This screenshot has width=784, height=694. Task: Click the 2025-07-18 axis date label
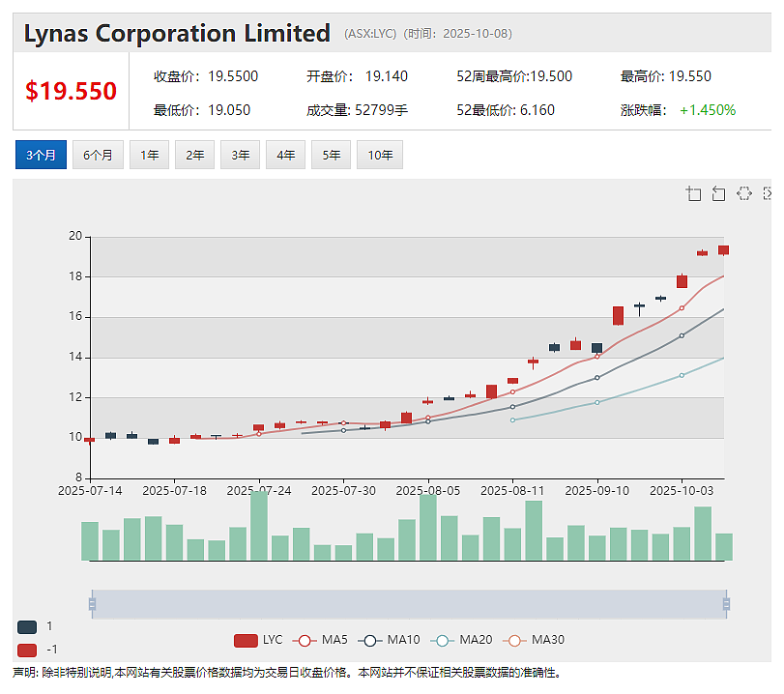[x=175, y=491]
